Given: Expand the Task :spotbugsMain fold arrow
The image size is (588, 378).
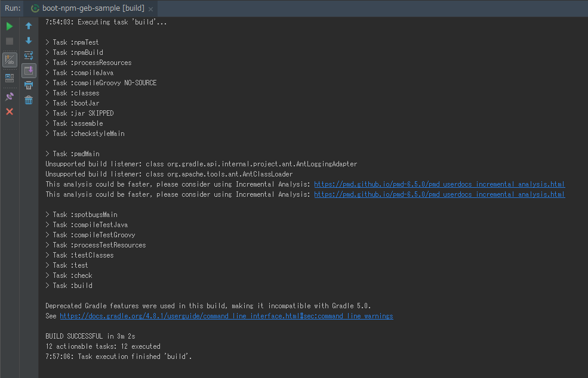Looking at the screenshot, I should 48,215.
